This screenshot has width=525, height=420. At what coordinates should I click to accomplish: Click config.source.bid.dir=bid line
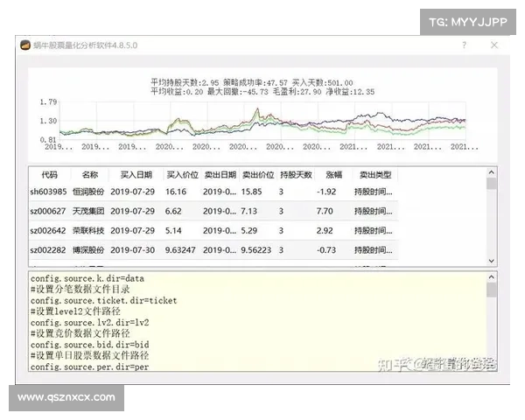[x=90, y=345]
